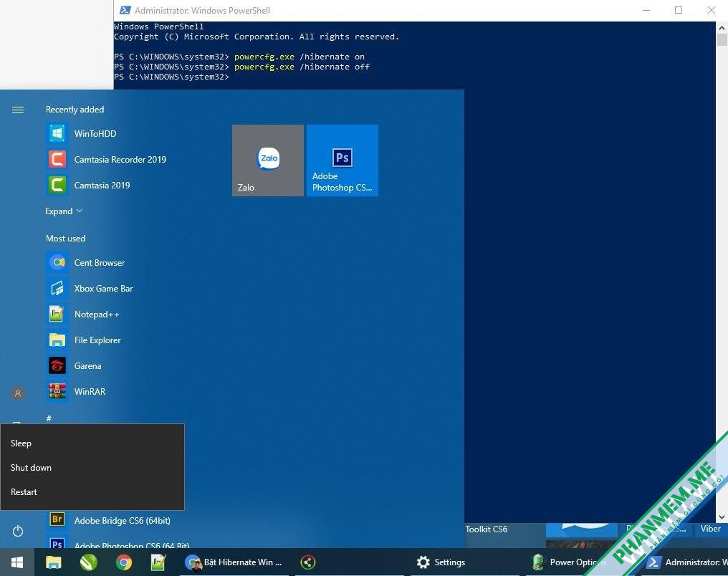Image resolution: width=728 pixels, height=576 pixels.
Task: Open the Start menu hamburger icon
Action: click(x=18, y=110)
